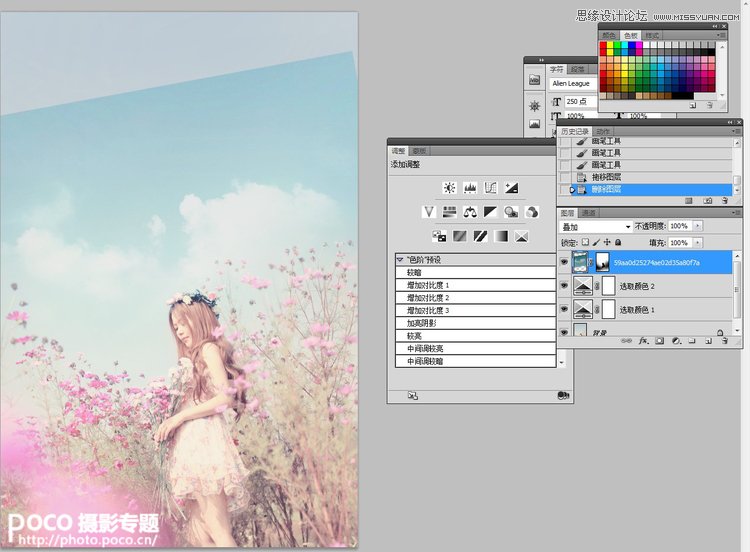Open the fill 填充 slider arrow

(697, 243)
